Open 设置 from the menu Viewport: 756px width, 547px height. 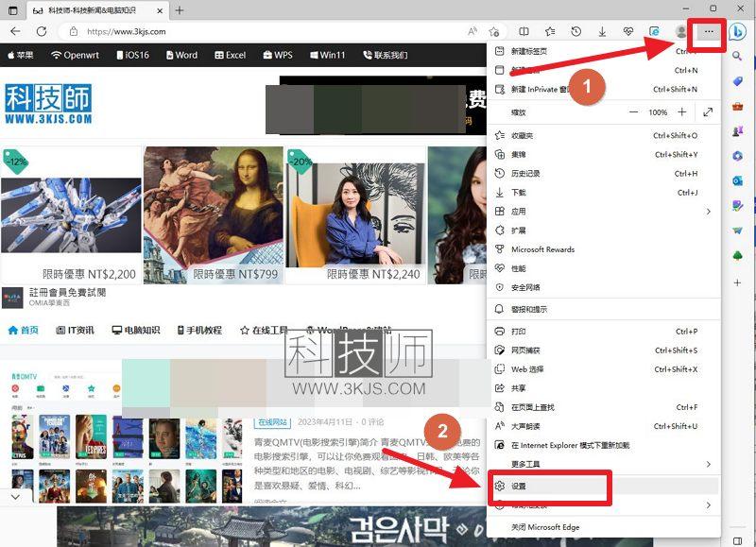click(603, 487)
